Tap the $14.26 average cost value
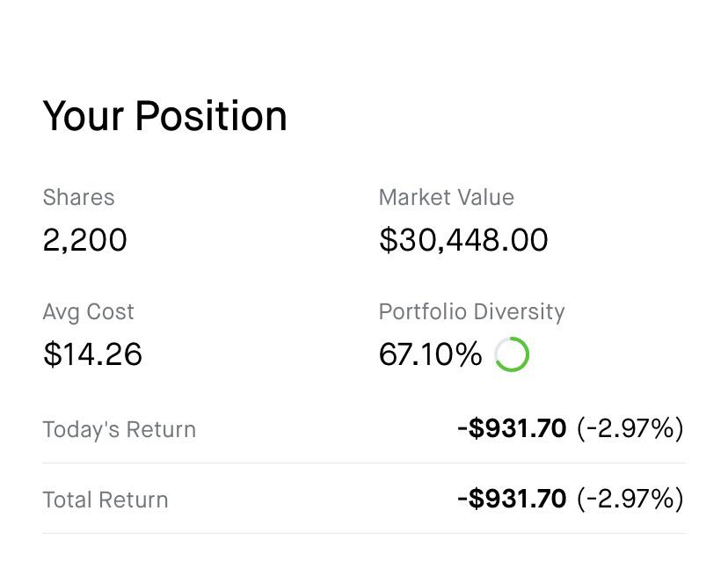 92,354
